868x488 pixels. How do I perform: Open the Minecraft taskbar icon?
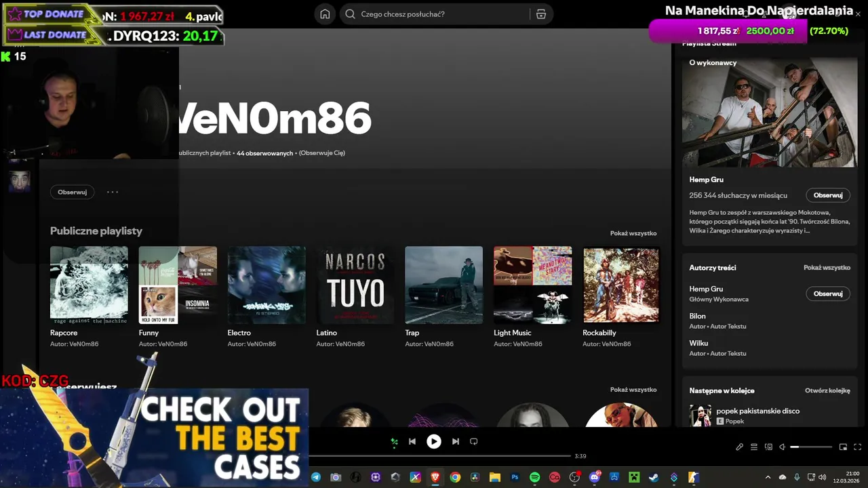coord(634,477)
